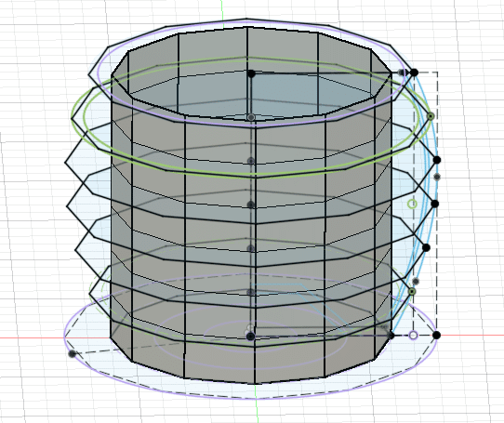Screen dimensions: 504x423
Task: Select the lower green point near the blue arc's bottom
Action: 412,292
